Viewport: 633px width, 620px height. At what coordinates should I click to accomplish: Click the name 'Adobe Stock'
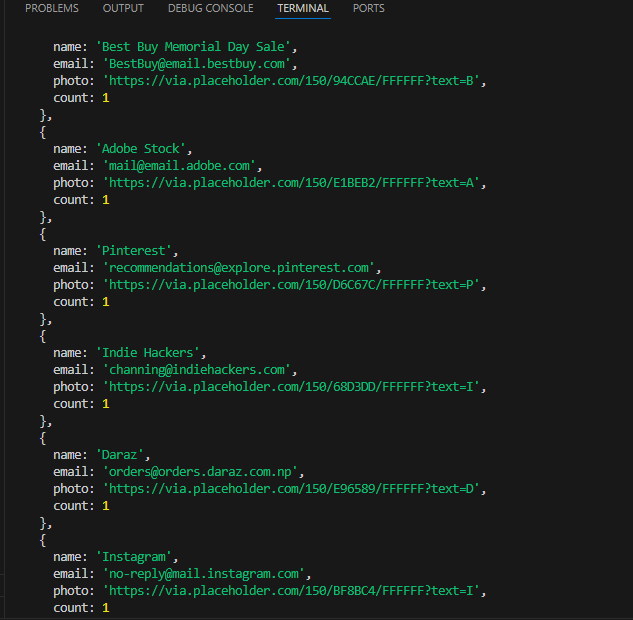(x=140, y=149)
